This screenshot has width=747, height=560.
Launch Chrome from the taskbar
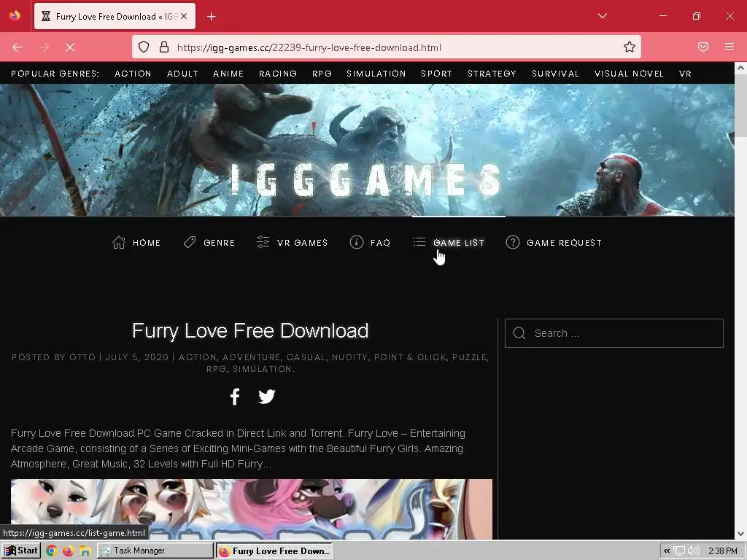[x=52, y=551]
